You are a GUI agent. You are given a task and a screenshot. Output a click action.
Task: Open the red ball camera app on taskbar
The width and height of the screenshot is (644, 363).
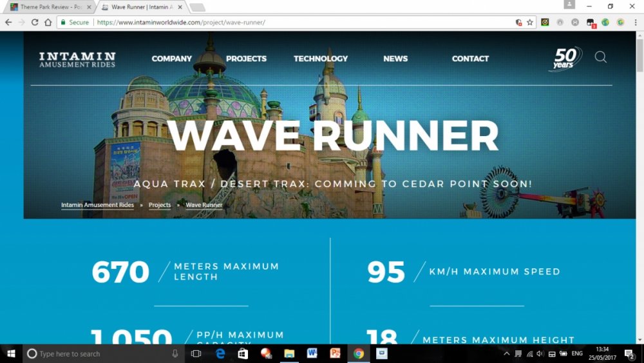pos(266,353)
